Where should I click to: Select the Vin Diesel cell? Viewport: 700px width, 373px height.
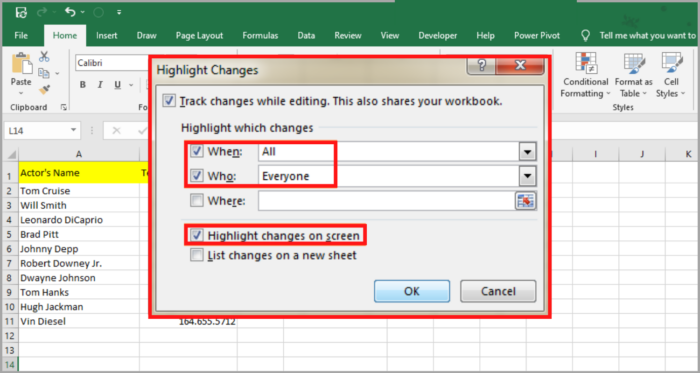pyautogui.click(x=79, y=321)
